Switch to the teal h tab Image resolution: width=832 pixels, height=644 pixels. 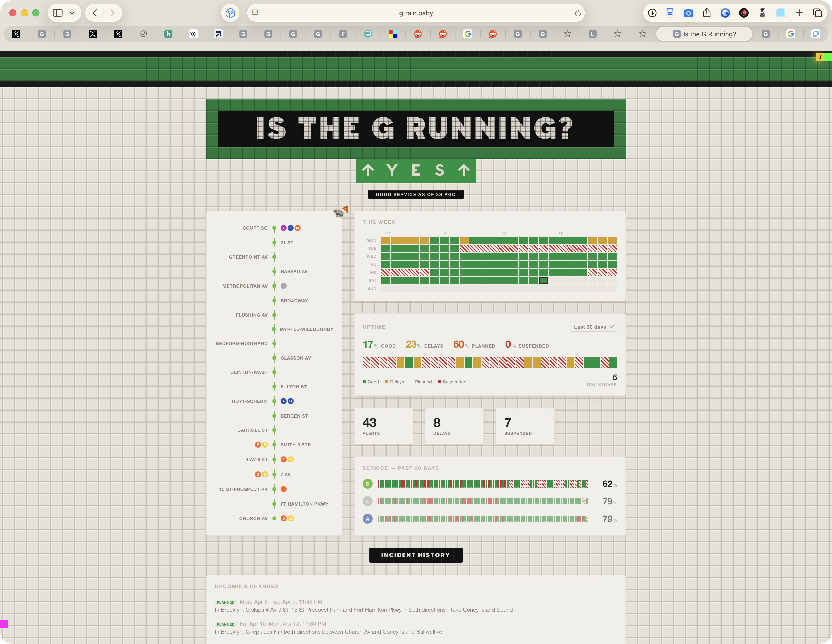click(x=168, y=34)
